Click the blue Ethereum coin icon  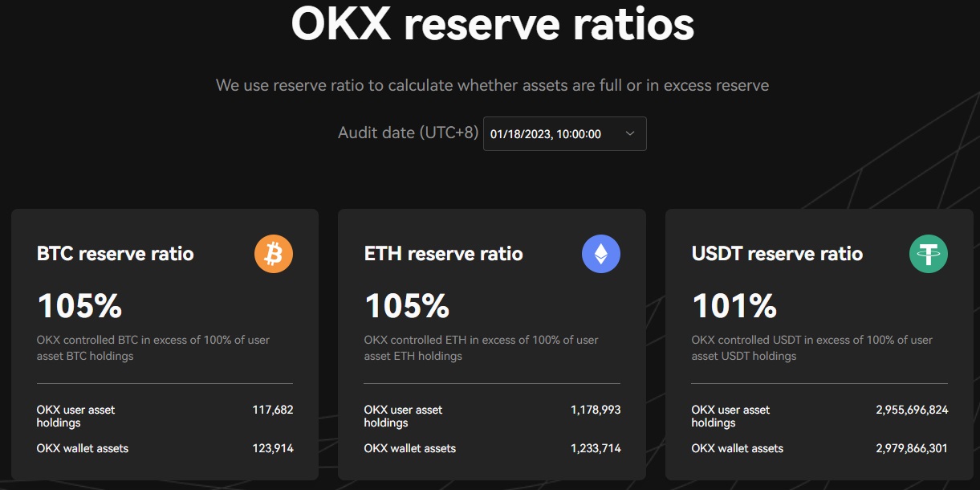[x=601, y=254]
